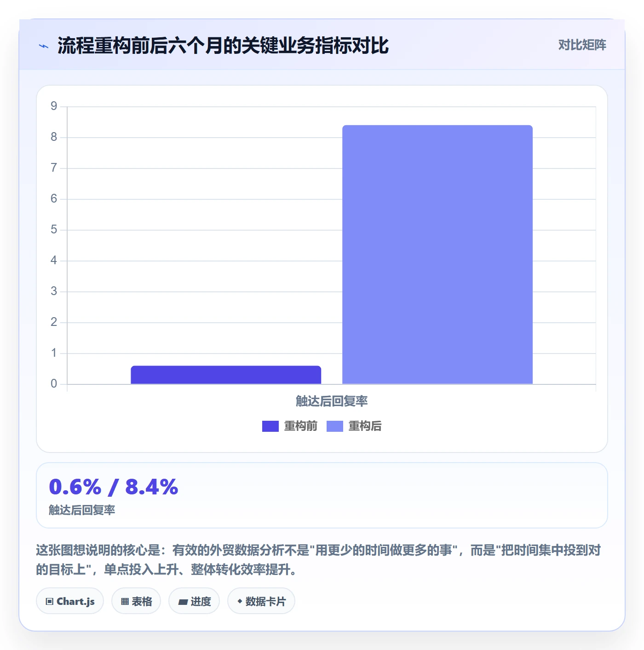Click the bar icon on 进度 tag
The width and height of the screenshot is (644, 650).
183,602
